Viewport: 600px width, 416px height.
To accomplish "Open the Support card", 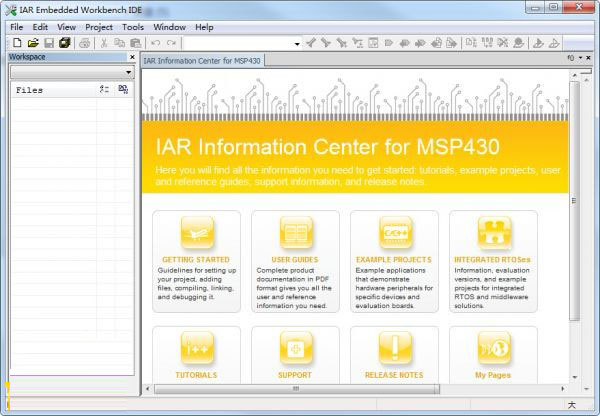I will click(x=295, y=355).
